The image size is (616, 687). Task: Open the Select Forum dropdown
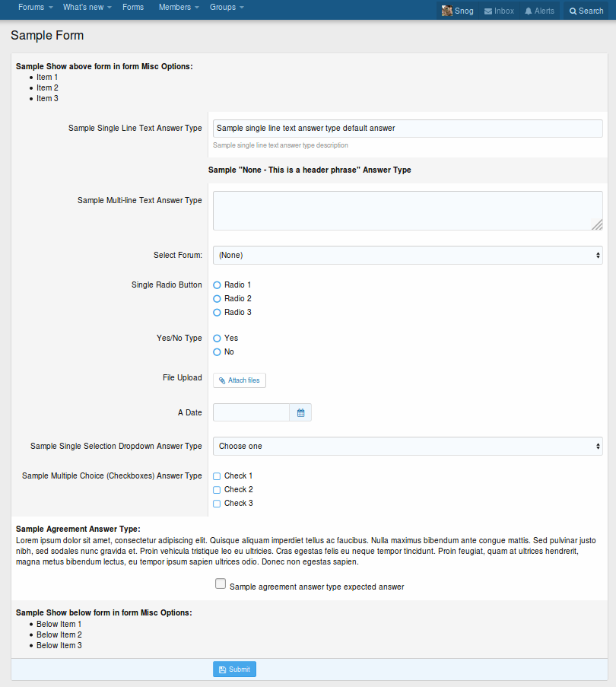pos(408,255)
